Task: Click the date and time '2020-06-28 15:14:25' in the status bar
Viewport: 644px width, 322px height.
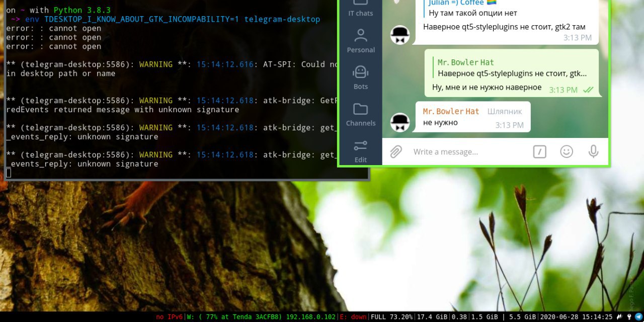Action: click(x=576, y=317)
